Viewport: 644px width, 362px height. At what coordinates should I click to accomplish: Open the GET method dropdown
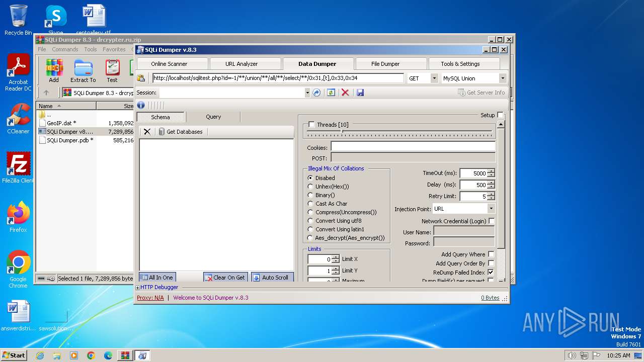(x=434, y=78)
